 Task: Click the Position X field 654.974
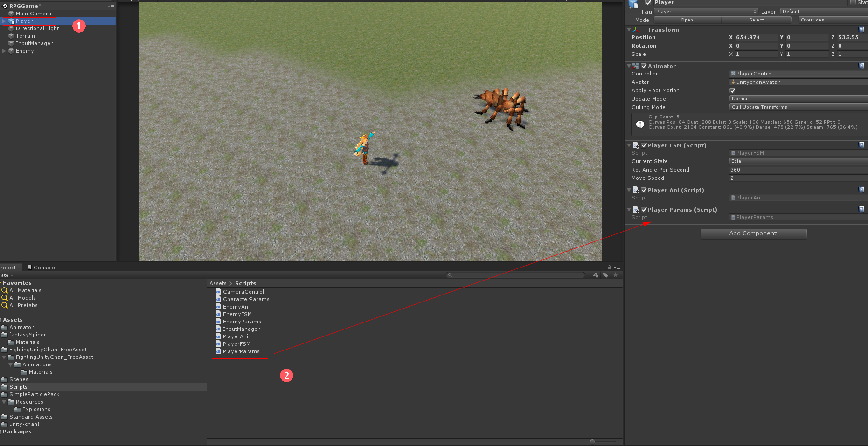point(756,37)
